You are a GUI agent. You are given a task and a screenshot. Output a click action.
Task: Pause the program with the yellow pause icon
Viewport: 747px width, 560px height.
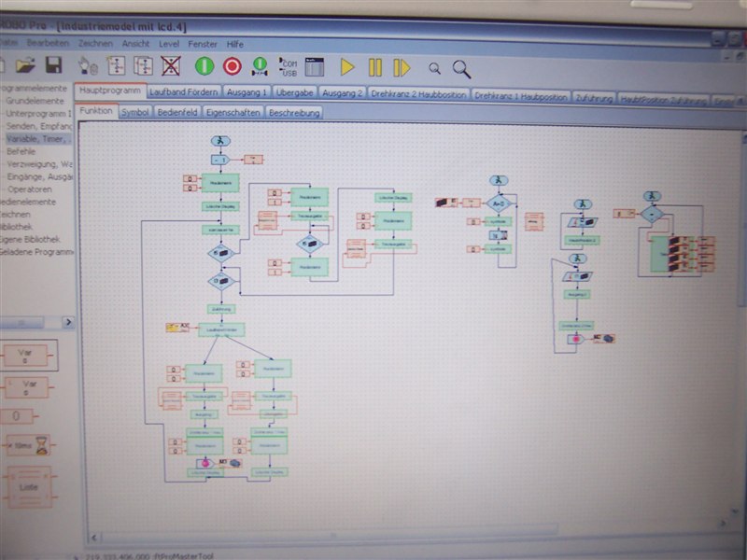(375, 67)
